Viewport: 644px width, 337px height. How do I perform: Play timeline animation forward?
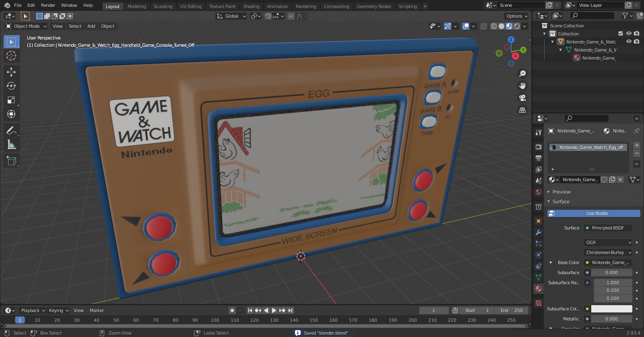(x=274, y=310)
